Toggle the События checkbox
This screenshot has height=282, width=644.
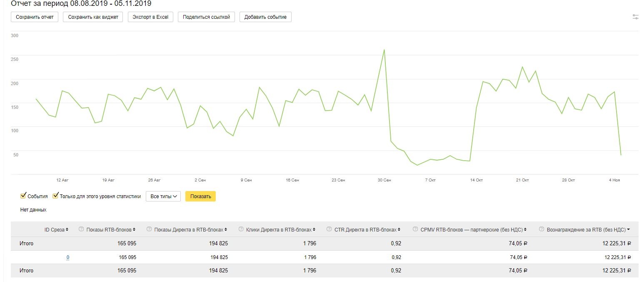(x=23, y=196)
